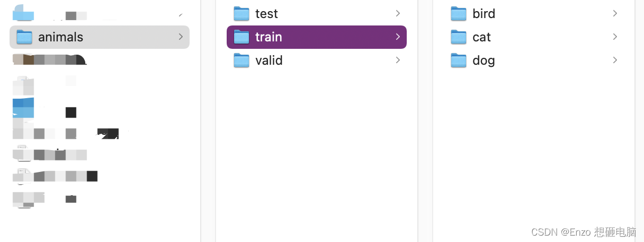Image resolution: width=644 pixels, height=242 pixels.
Task: Expand the valid folder via its arrow
Action: tap(398, 60)
